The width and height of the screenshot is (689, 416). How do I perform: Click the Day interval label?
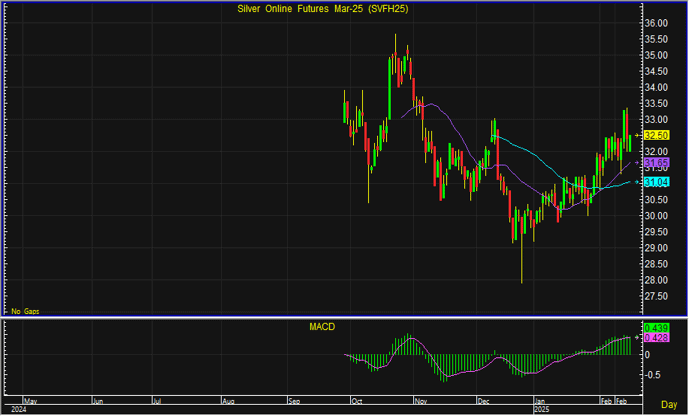[669, 403]
